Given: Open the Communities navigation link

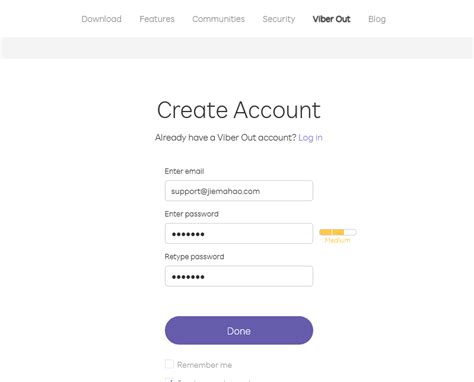Looking at the screenshot, I should click(218, 19).
